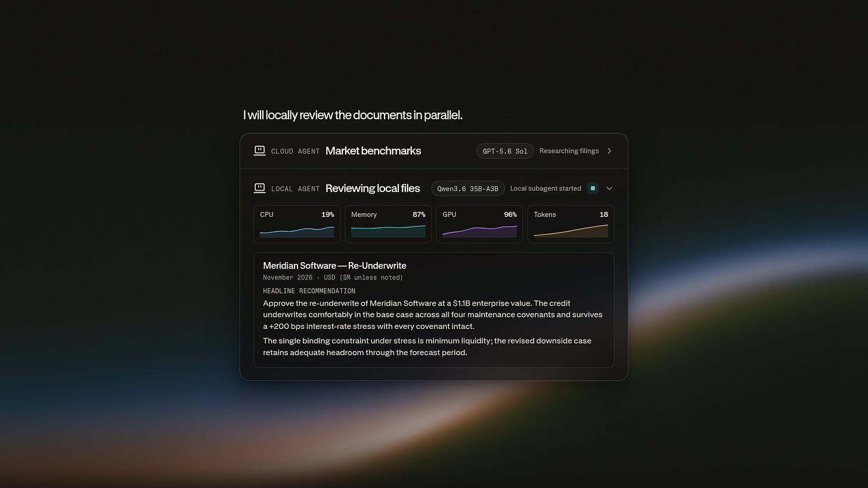This screenshot has height=488, width=868.
Task: Stop the local subagent via square icon
Action: (x=593, y=188)
